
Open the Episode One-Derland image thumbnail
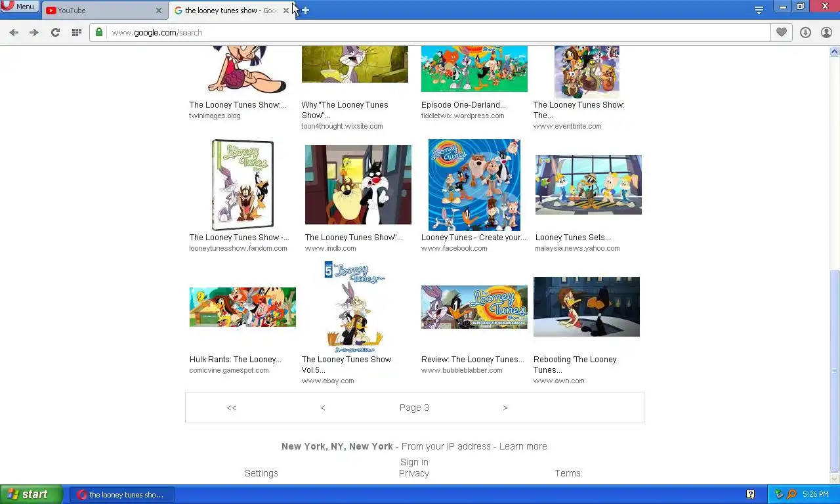click(x=474, y=69)
